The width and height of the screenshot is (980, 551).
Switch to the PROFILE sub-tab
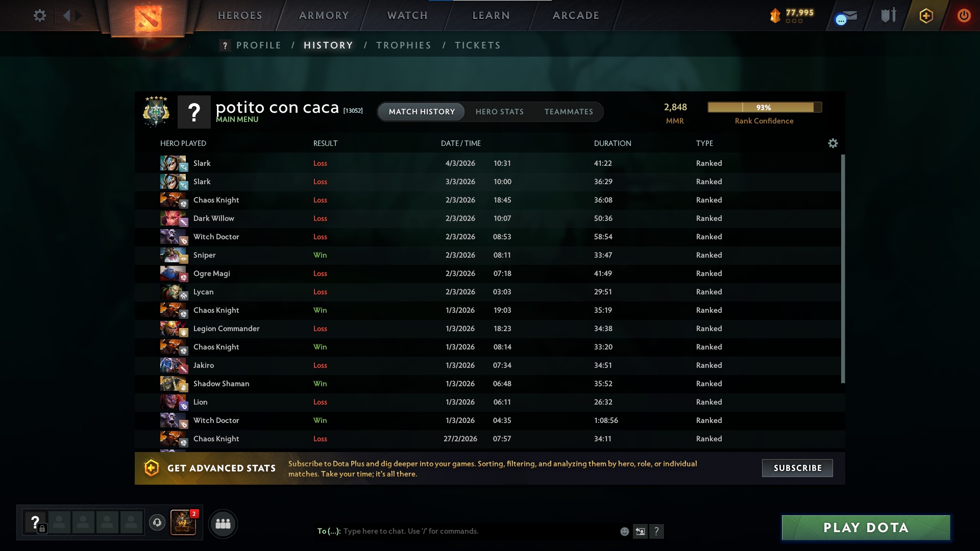pos(259,45)
